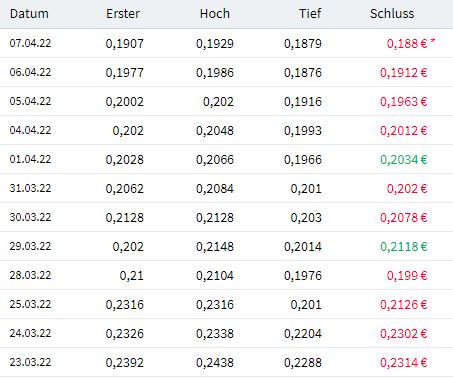This screenshot has width=453, height=378.
Task: Click closing price 0,2302 €
Action: pyautogui.click(x=404, y=334)
